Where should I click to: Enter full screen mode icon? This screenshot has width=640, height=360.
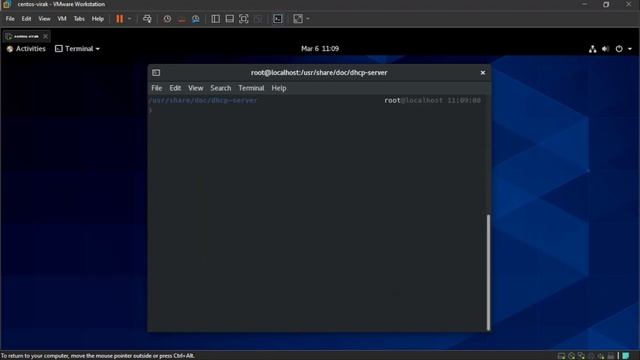244,19
